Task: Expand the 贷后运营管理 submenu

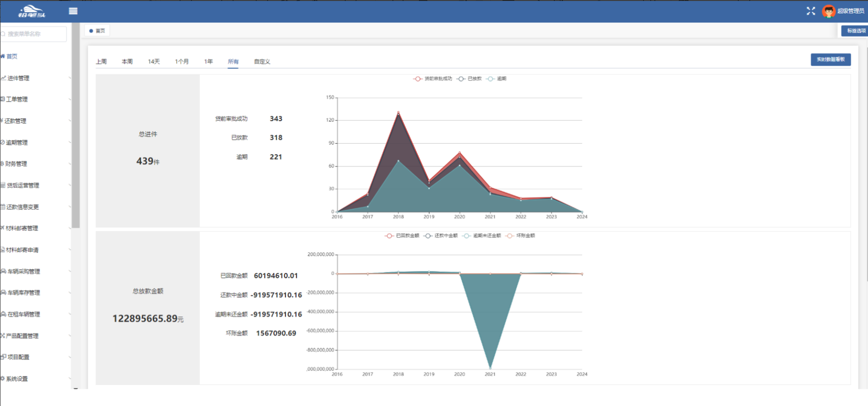Action: click(35, 185)
